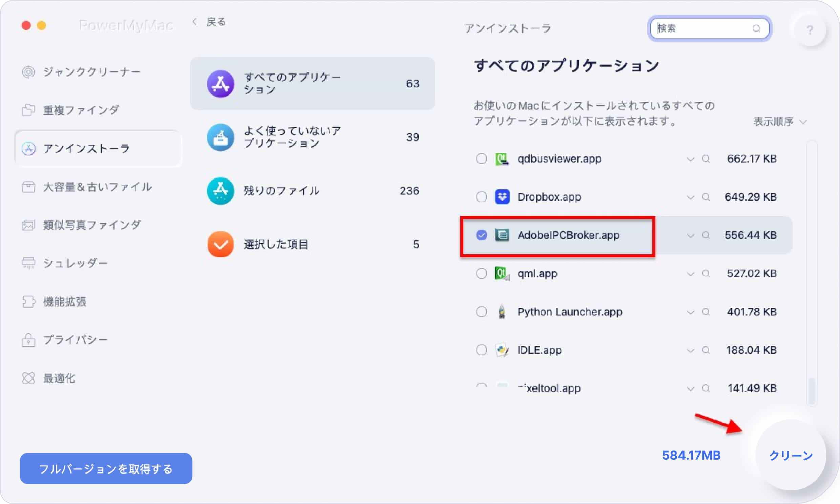Click the 188.04 KB size of IDLE.app
Screen dimensions: 840x504
[751, 350]
